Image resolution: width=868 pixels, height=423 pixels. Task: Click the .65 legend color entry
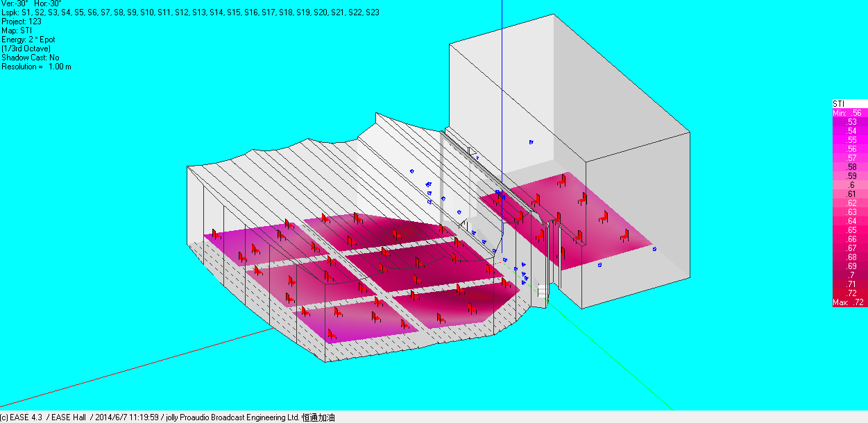coord(850,230)
